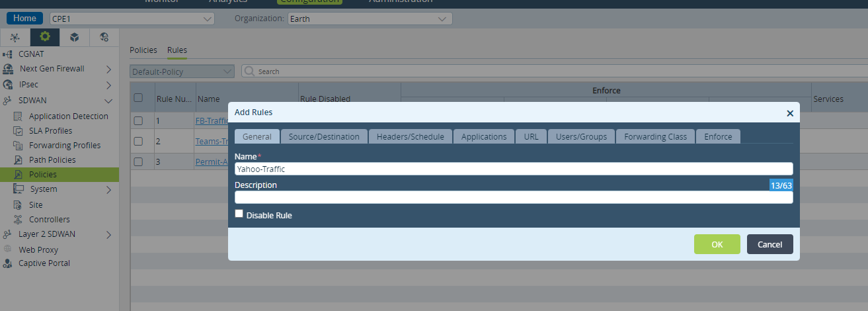Screen dimensions: 868x311
Task: Select the Path Policies icon
Action: 18,160
